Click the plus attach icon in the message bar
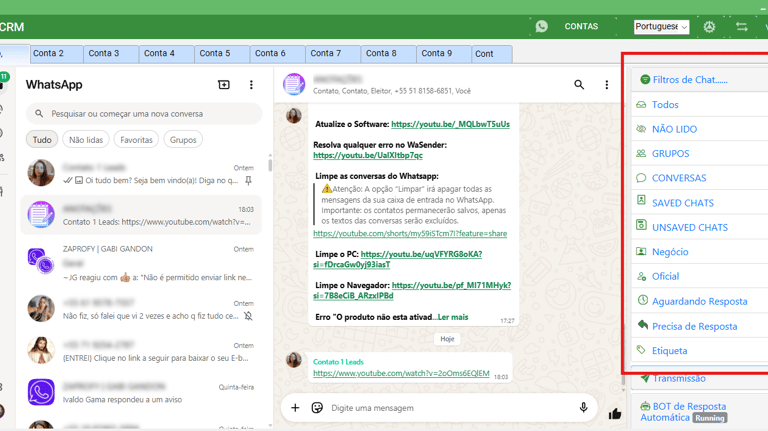Viewport: 768px width, 431px height. point(295,407)
